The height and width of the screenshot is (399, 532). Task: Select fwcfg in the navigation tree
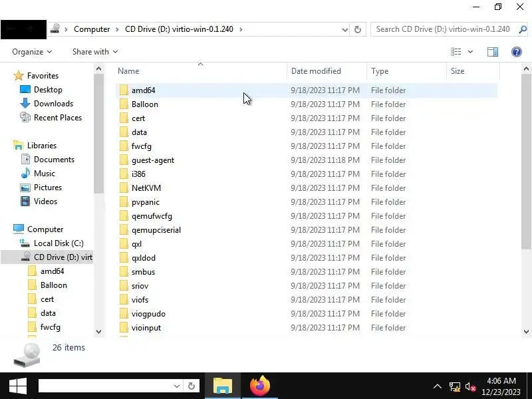[51, 327]
